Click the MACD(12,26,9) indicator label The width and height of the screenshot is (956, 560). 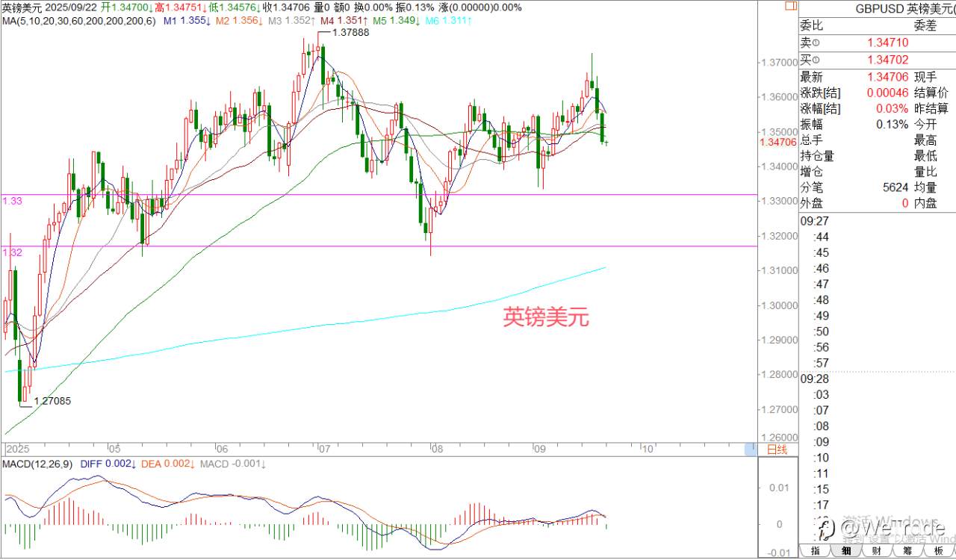click(37, 464)
